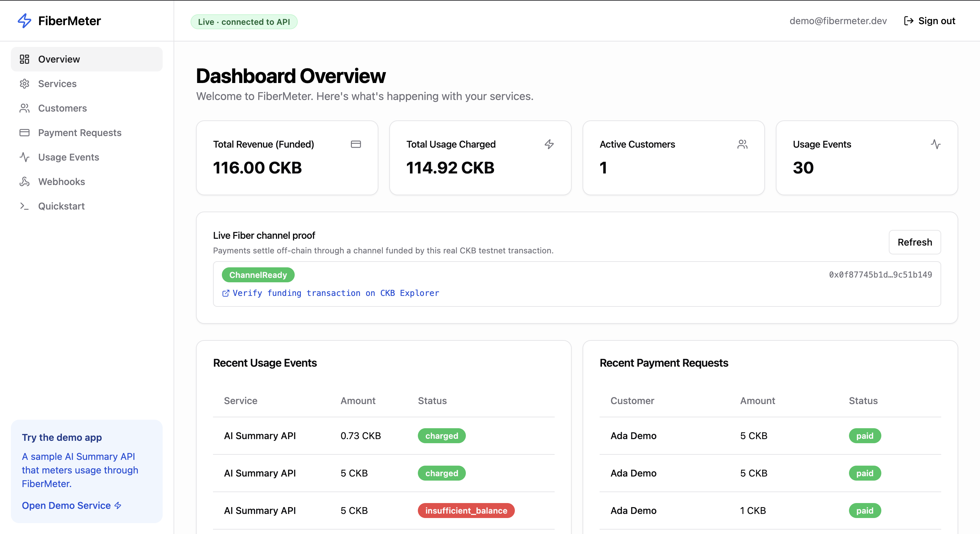
Task: Click the Sign out button
Action: pos(929,21)
